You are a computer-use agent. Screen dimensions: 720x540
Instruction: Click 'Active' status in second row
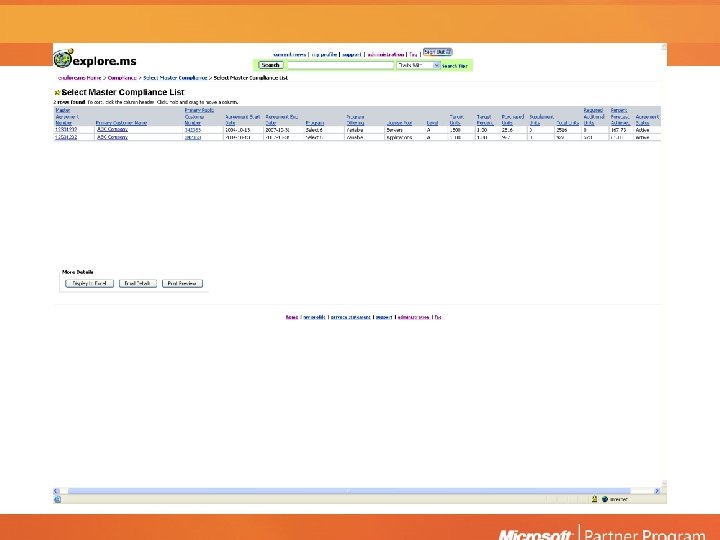[642, 137]
